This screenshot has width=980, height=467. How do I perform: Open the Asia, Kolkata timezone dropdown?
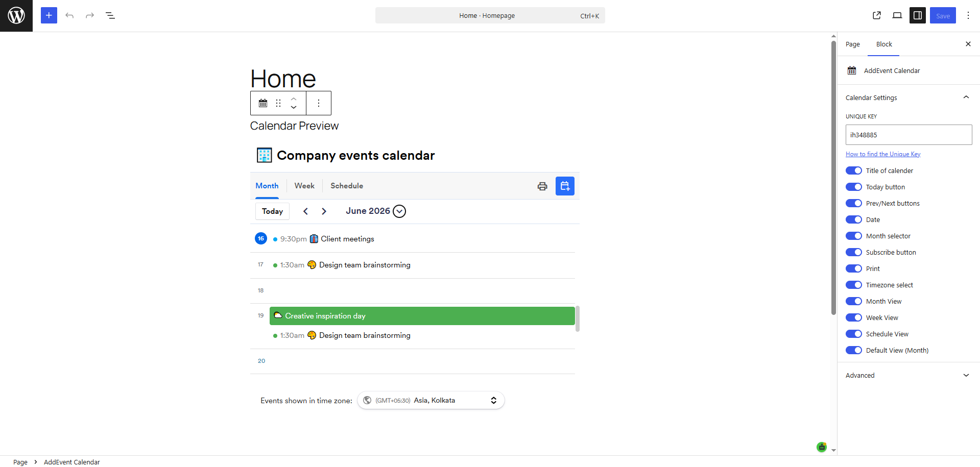click(x=431, y=401)
